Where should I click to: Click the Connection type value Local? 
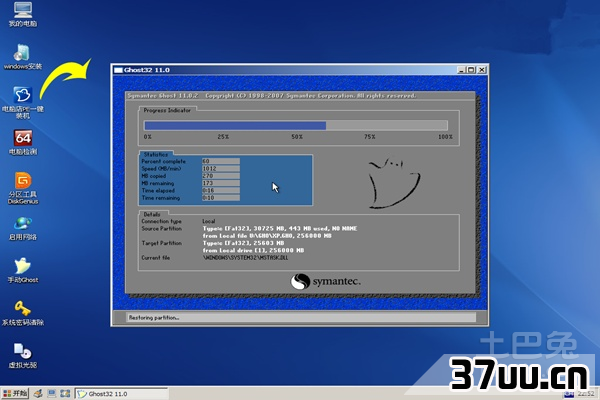click(209, 221)
